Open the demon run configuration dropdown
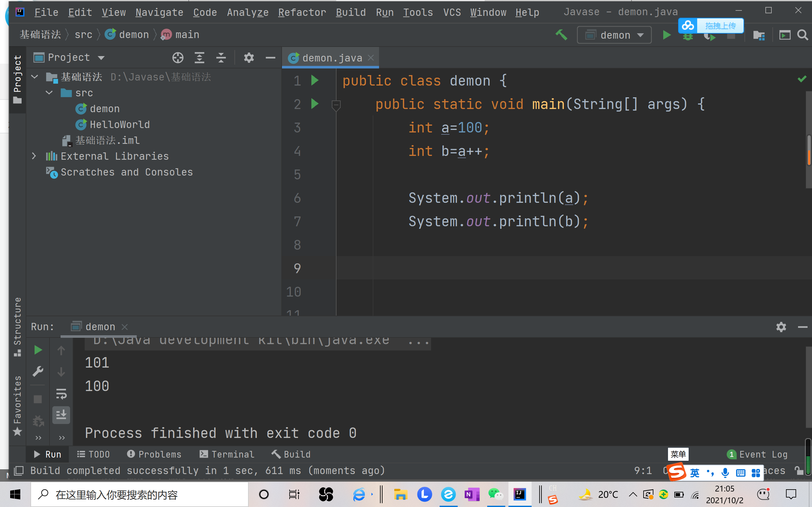Image resolution: width=812 pixels, height=507 pixels. [614, 35]
